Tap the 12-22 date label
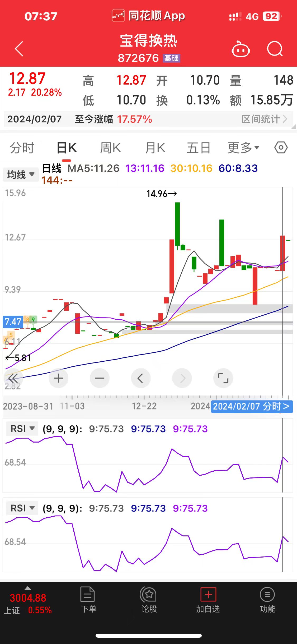The height and width of the screenshot is (644, 297). (144, 406)
